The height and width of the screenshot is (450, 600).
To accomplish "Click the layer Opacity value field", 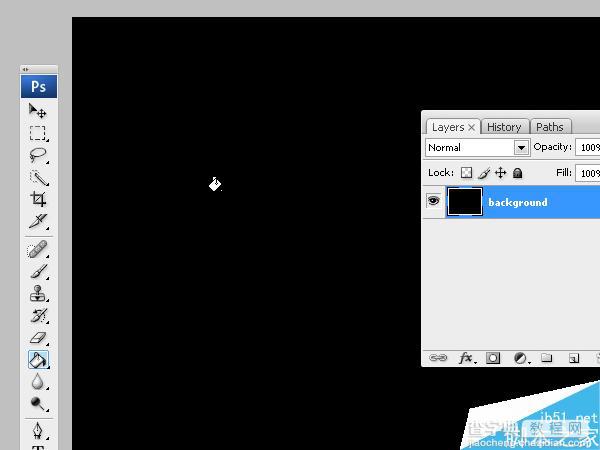I will coord(588,147).
